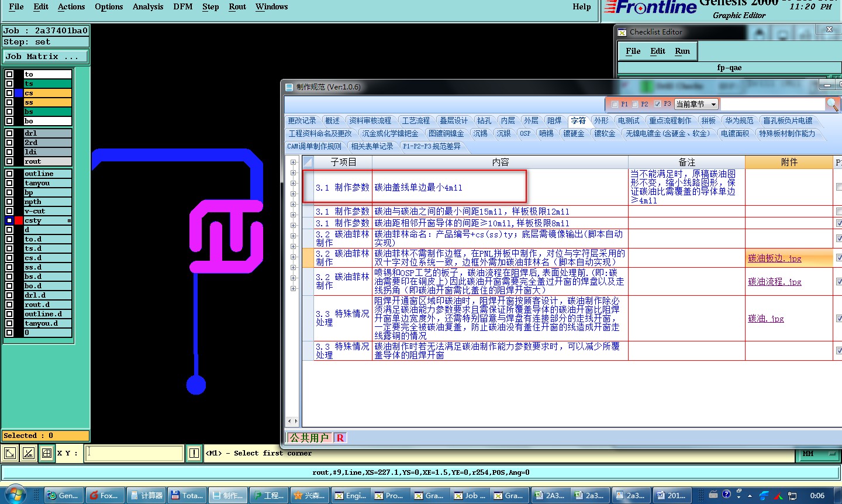
Task: Select the layer row 'ss'
Action: [47, 102]
